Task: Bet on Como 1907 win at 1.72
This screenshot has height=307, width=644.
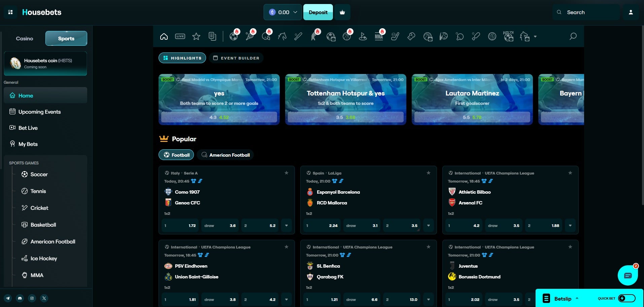Action: [x=180, y=226]
